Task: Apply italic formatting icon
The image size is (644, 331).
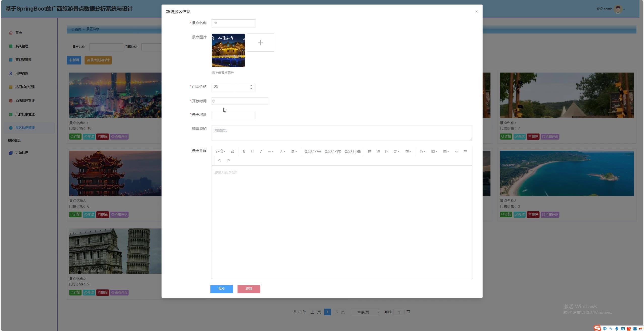Action: (x=261, y=152)
